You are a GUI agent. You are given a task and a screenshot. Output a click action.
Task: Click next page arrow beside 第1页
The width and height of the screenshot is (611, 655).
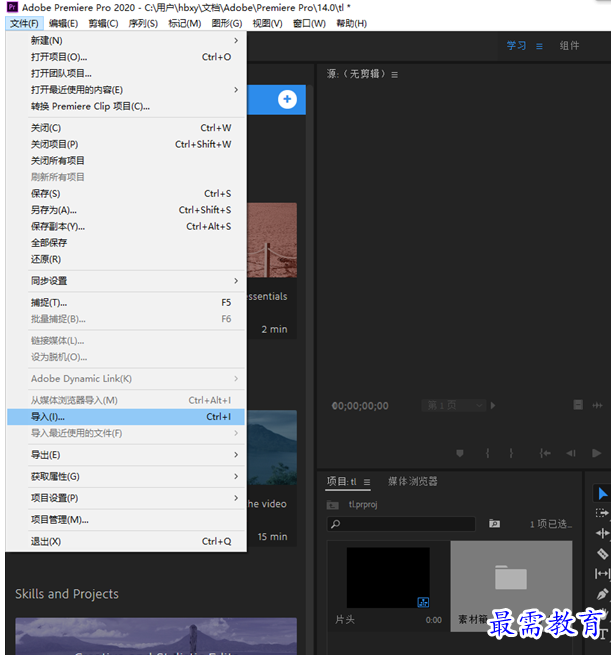[x=493, y=405]
